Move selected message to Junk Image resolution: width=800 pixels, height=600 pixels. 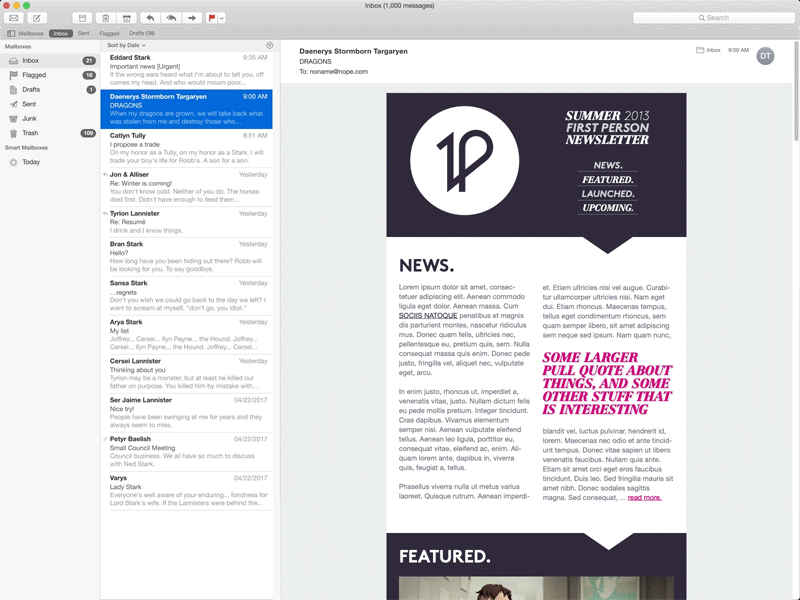coord(127,18)
